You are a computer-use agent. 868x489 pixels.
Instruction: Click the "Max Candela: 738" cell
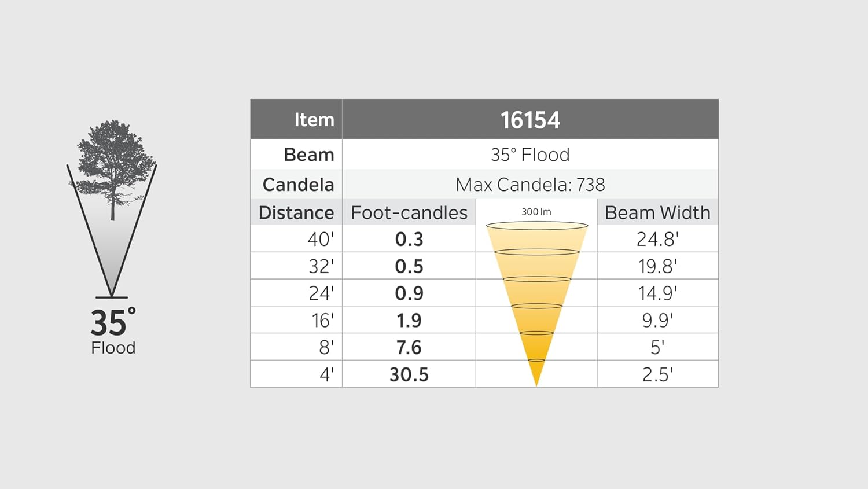pos(530,185)
